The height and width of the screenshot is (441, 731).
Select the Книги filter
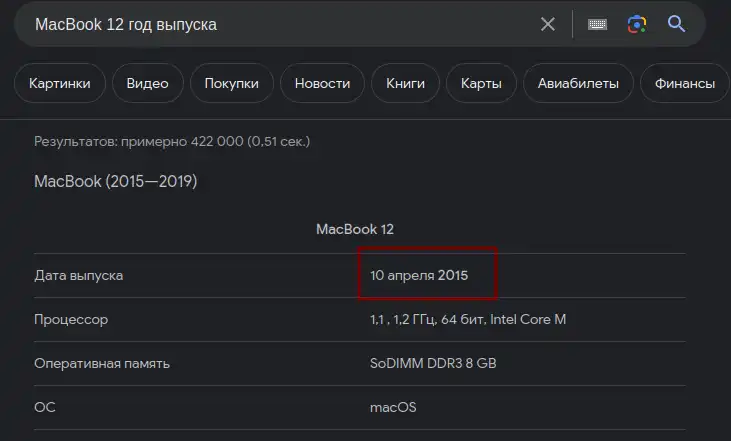pyautogui.click(x=405, y=83)
